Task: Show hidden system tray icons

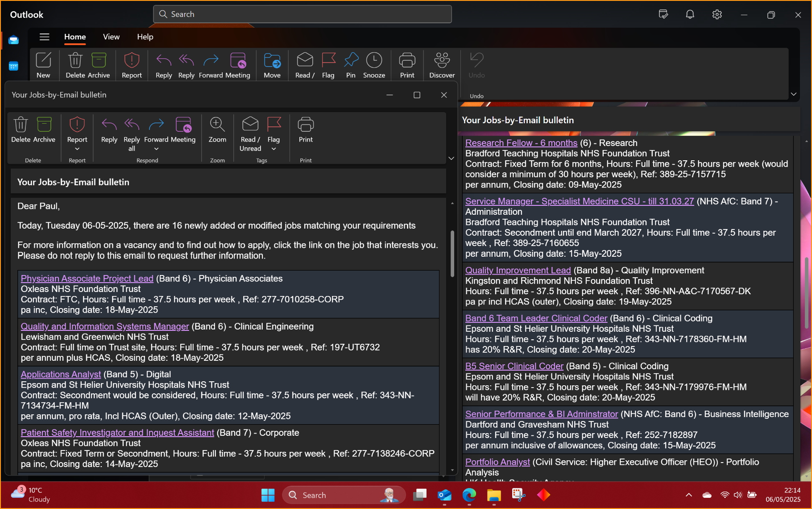Action: (689, 495)
